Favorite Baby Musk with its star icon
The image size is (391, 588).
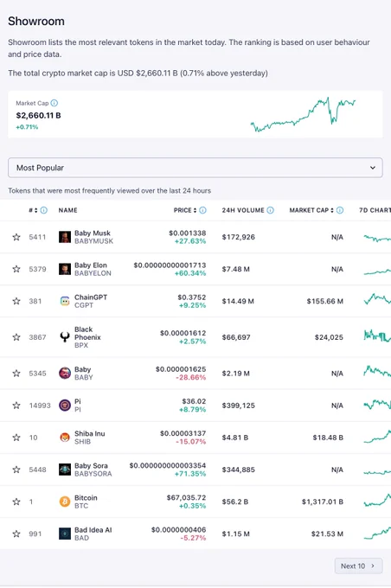(16, 237)
